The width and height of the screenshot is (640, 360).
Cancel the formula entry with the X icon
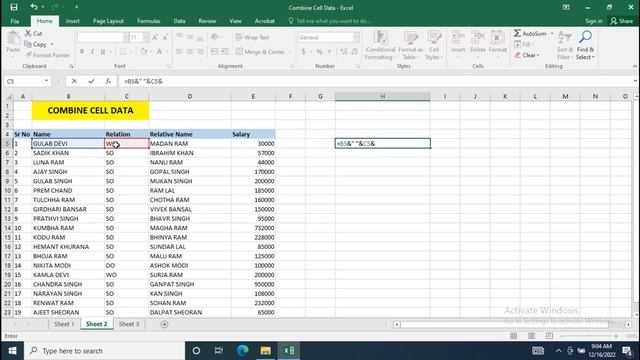(74, 81)
